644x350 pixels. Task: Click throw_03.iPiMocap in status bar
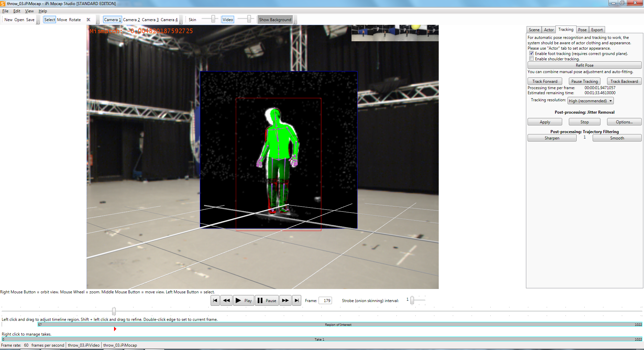120,345
